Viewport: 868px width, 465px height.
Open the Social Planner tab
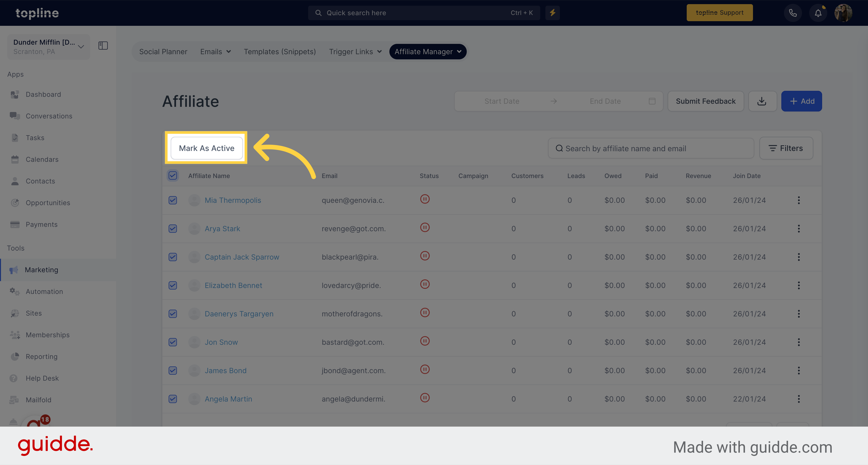[163, 51]
